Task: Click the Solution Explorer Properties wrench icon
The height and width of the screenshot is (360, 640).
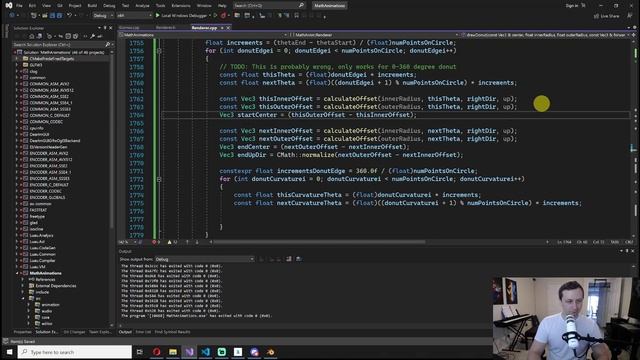Action: click(x=93, y=36)
